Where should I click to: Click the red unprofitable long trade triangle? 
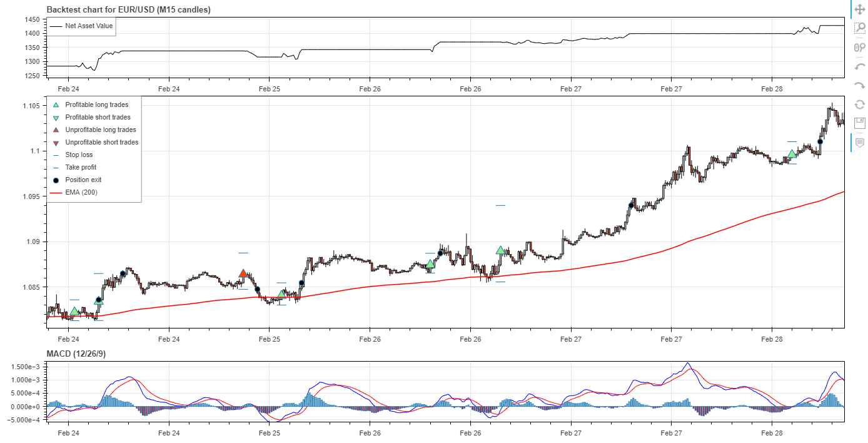(243, 274)
